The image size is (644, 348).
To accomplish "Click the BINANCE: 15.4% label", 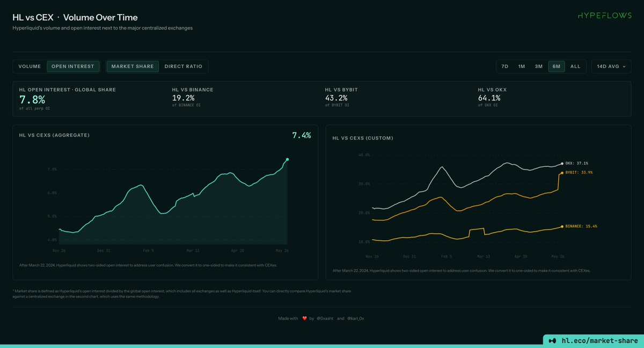I will click(x=581, y=226).
